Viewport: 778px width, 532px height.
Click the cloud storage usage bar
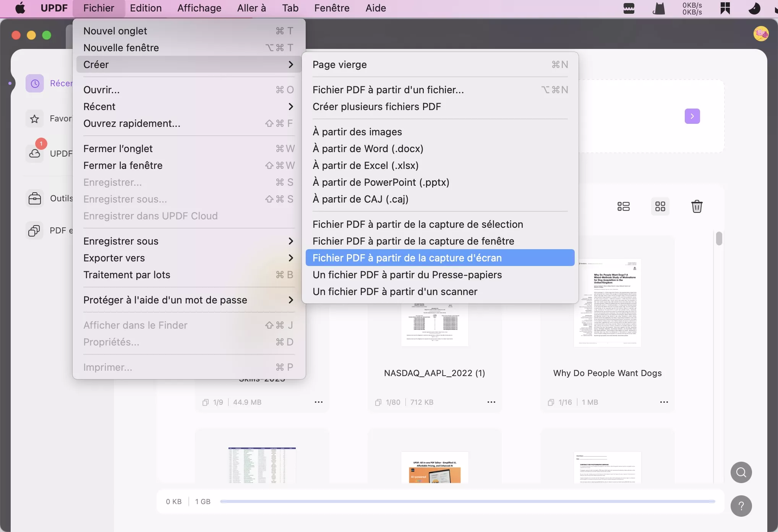coord(467,501)
